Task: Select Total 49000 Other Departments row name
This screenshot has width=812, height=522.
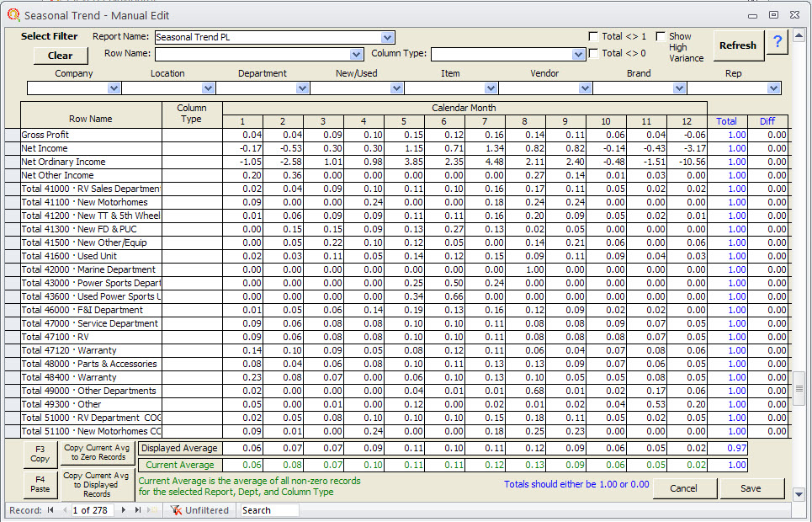Action: click(91, 391)
